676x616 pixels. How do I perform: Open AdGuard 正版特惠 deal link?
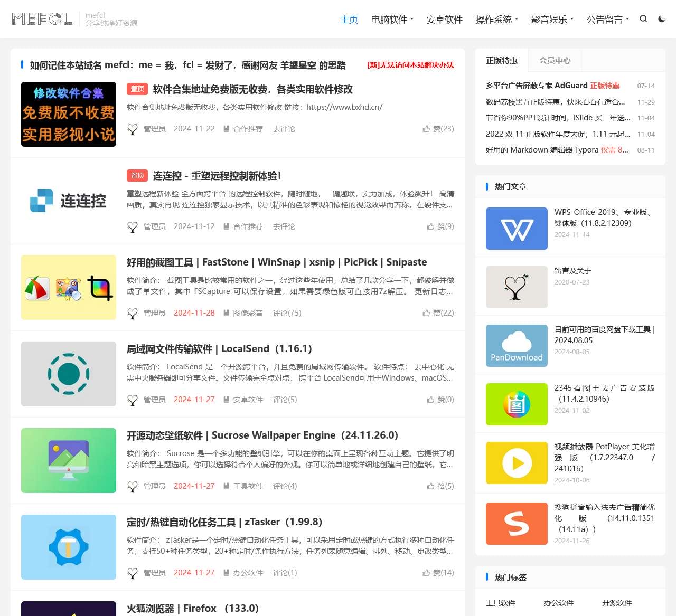pos(552,86)
